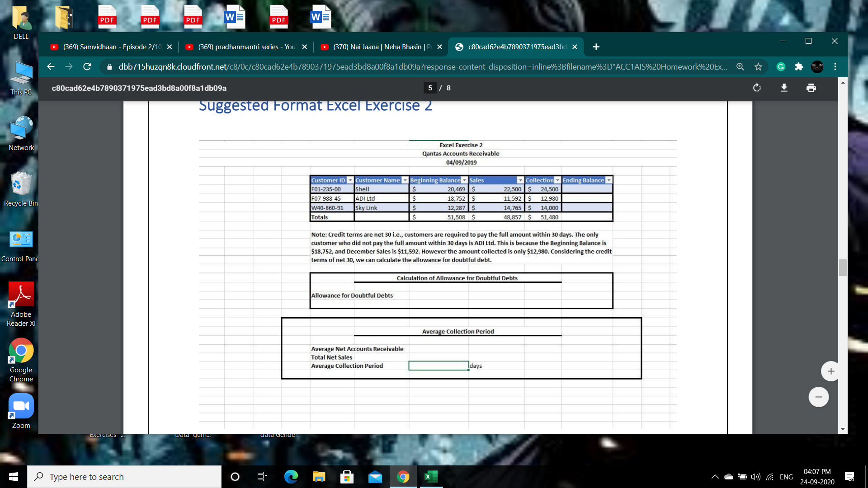This screenshot has width=868, height=488.
Task: Zoom out with the floating minus control
Action: [x=818, y=397]
